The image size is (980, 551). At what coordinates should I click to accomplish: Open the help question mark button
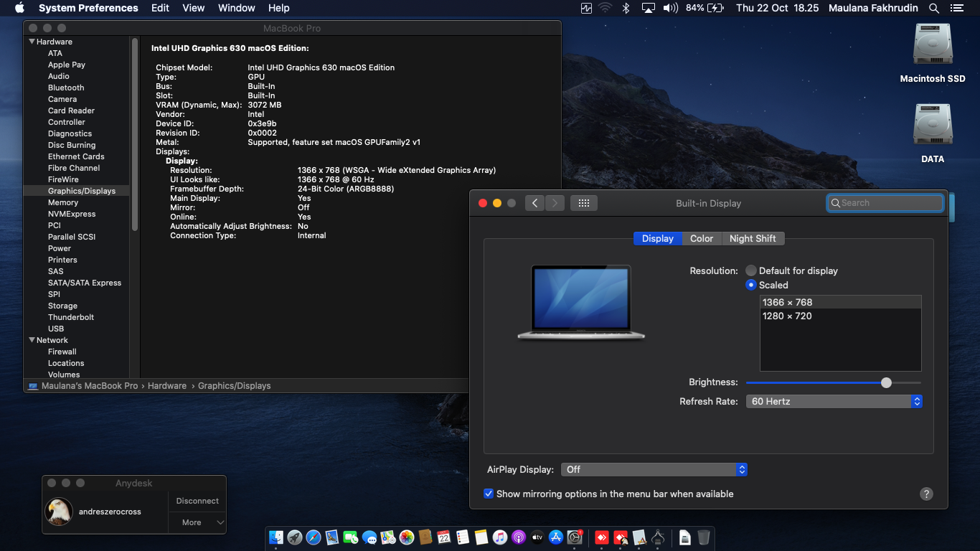(926, 494)
